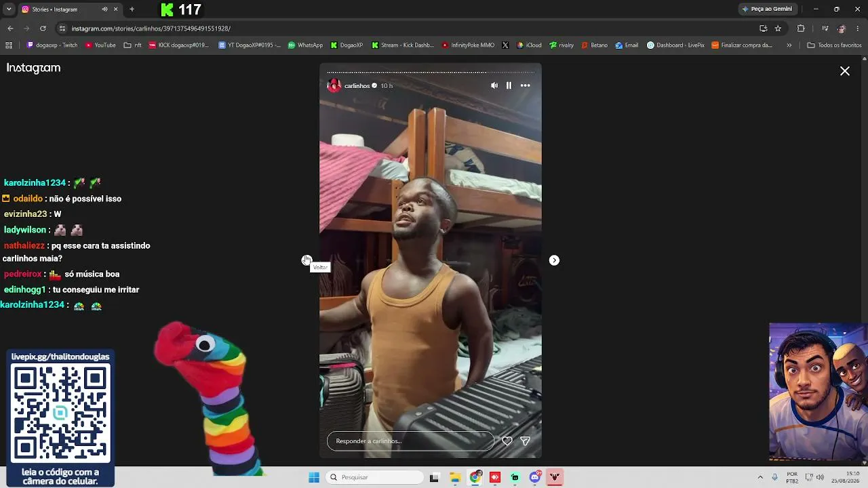This screenshot has height=488, width=868.
Task: Open the Chrome three-dot menu
Action: [x=858, y=28]
